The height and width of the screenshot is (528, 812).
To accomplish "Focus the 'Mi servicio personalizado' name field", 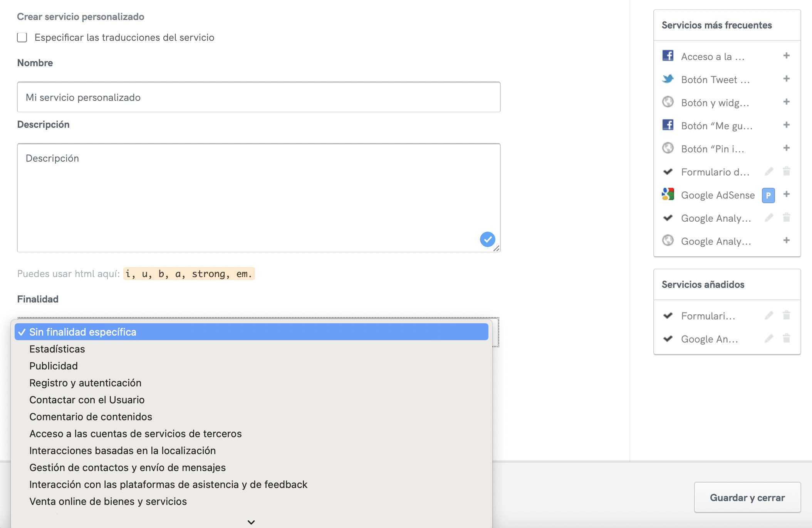I will pos(258,97).
